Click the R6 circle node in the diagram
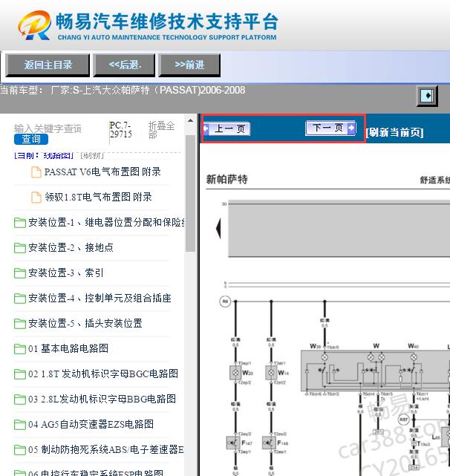This screenshot has width=450, height=476. (225, 301)
